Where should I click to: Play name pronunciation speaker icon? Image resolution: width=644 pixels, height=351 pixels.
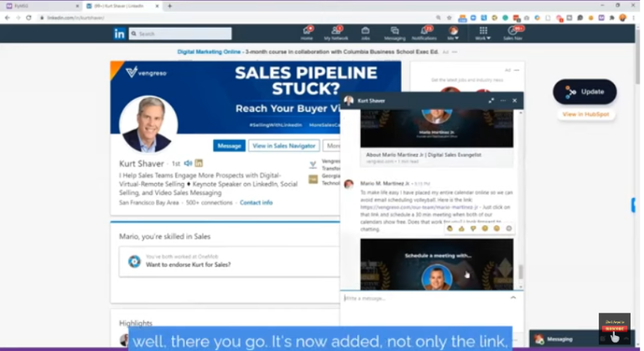[x=188, y=164]
